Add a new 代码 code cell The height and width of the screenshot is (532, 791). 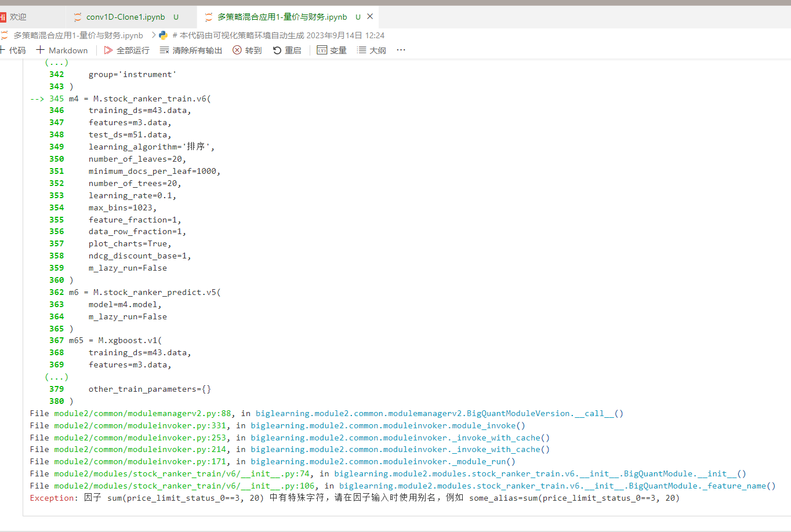pyautogui.click(x=13, y=50)
